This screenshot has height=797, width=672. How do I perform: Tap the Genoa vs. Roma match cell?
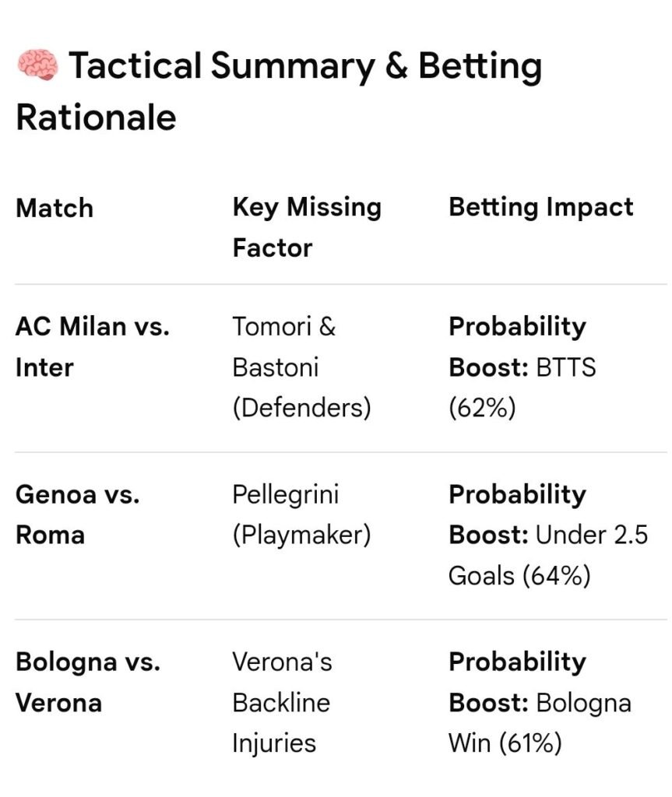[77, 514]
